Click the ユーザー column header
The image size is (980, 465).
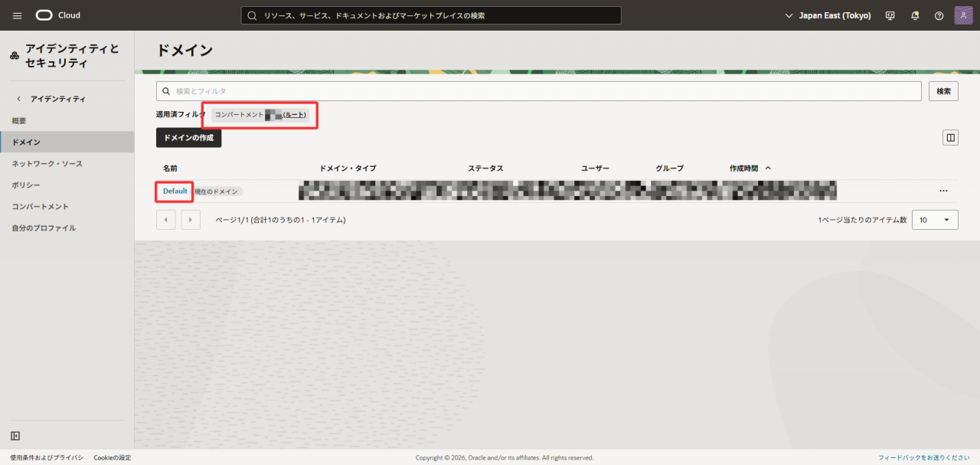595,168
